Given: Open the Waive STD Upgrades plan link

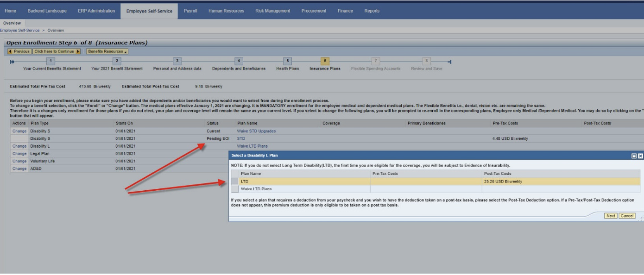Looking at the screenshot, I should (x=256, y=131).
